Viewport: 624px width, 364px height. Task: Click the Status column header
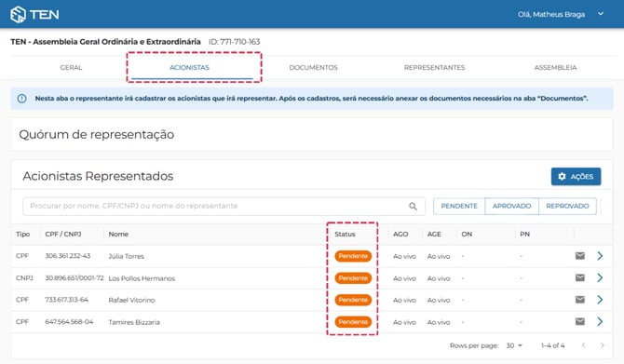tap(345, 234)
